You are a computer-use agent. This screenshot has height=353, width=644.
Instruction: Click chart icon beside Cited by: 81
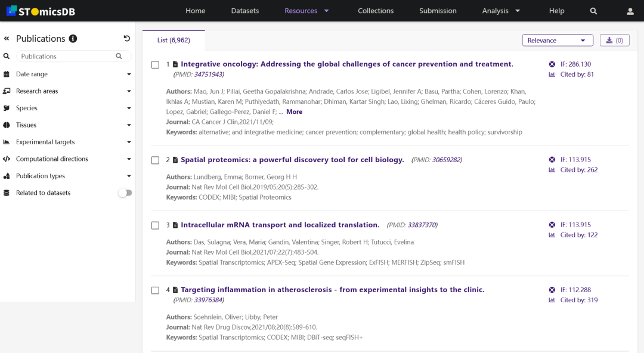point(552,75)
